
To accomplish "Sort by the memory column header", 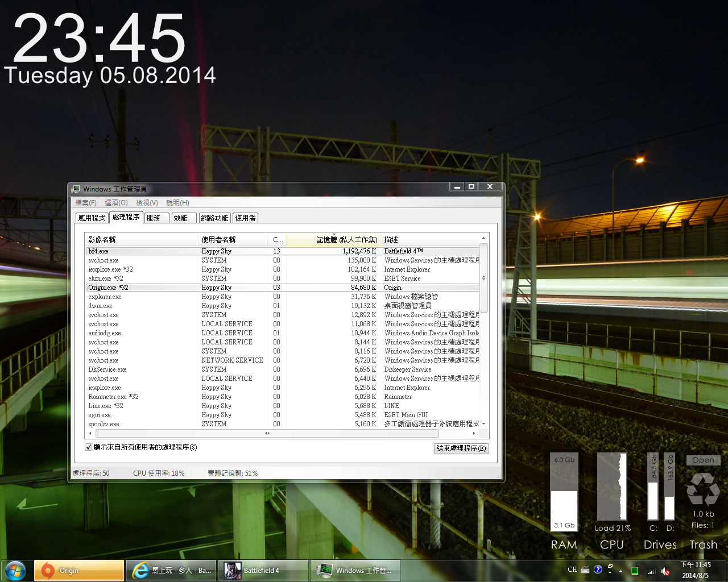I will click(334, 240).
